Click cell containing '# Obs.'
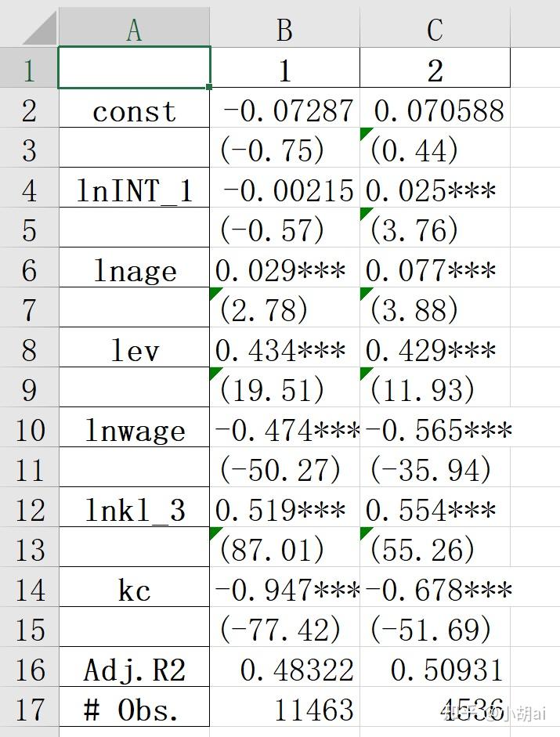Image resolution: width=560 pixels, height=737 pixels. point(134,707)
